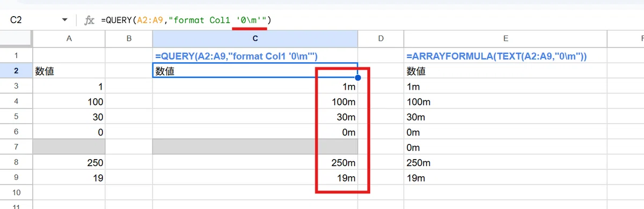
Task: Click cell A3 containing 1
Action: pos(69,86)
